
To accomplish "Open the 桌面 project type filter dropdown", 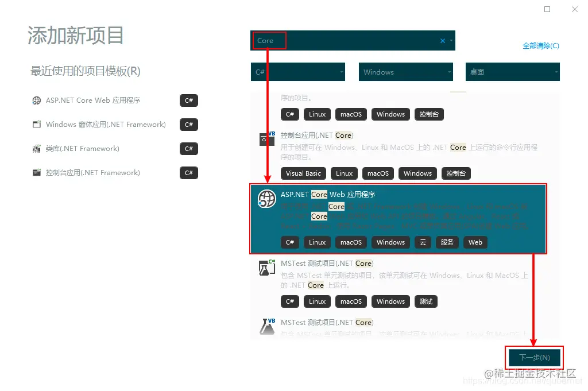I will click(x=513, y=72).
